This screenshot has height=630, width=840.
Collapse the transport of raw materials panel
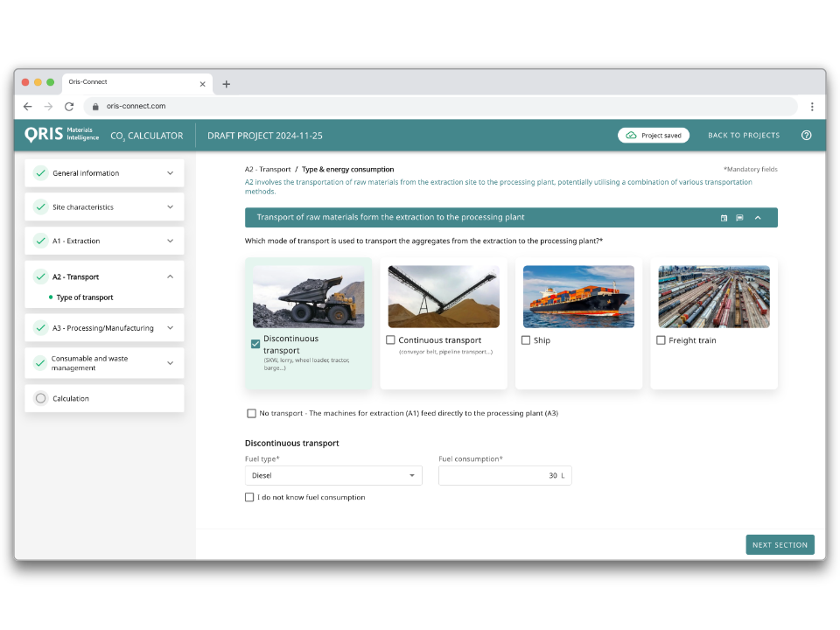click(x=758, y=217)
